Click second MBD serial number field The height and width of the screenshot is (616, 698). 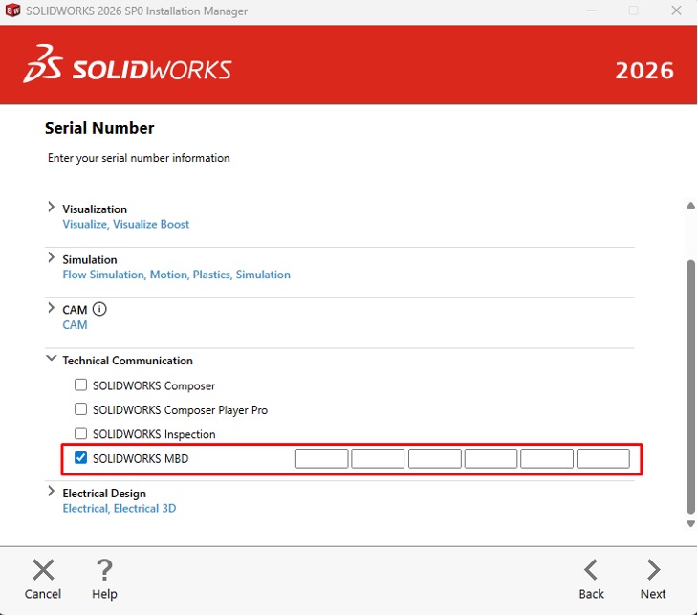click(378, 459)
